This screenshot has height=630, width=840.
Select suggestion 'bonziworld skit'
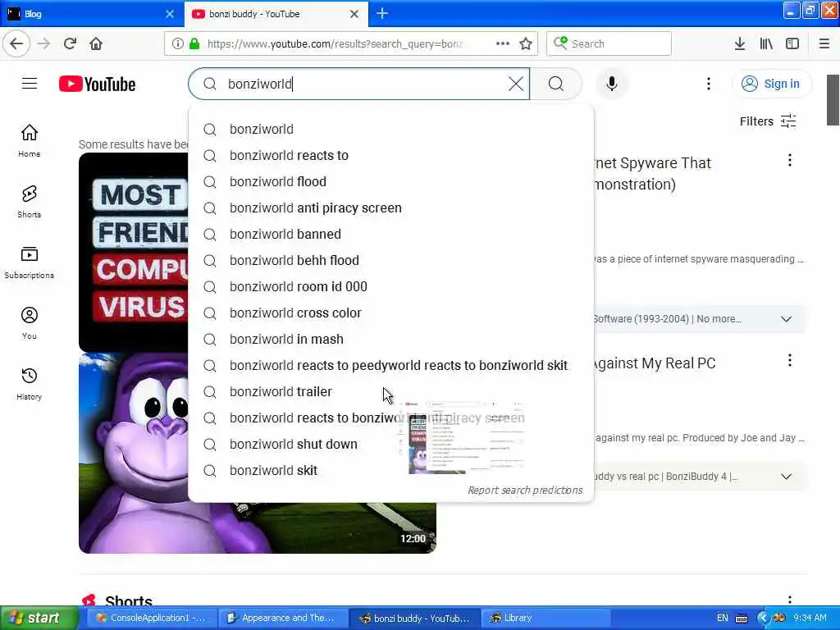pos(391,470)
